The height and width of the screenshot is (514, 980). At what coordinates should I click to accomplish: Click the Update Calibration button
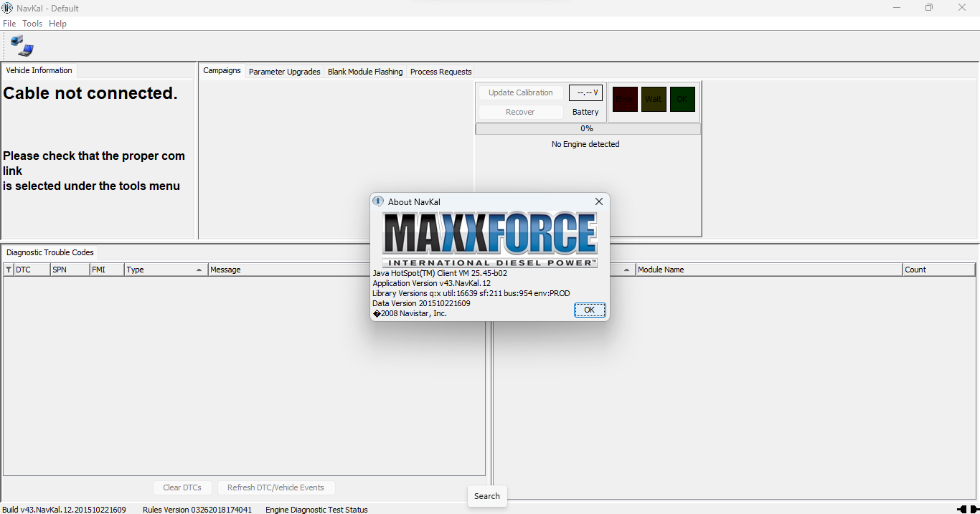(x=521, y=92)
